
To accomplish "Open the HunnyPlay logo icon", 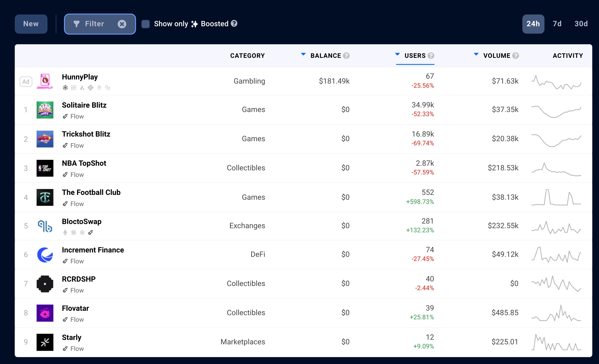I will point(45,81).
